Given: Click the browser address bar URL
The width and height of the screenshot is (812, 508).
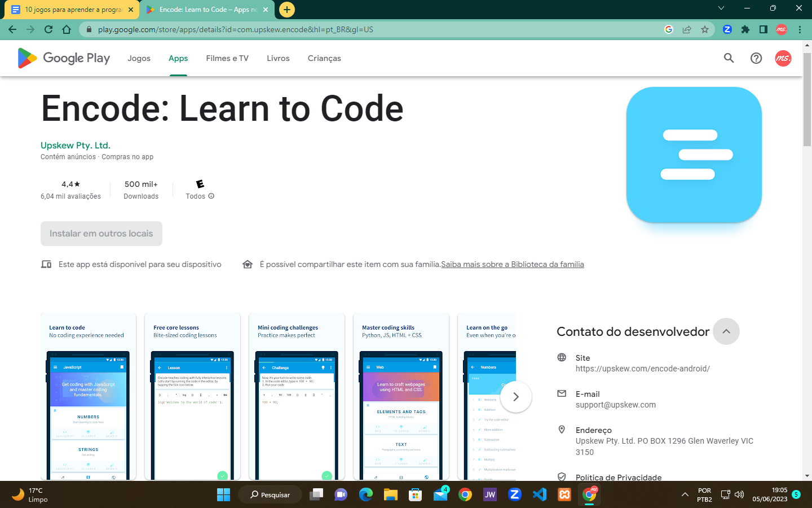Looking at the screenshot, I should 236,29.
